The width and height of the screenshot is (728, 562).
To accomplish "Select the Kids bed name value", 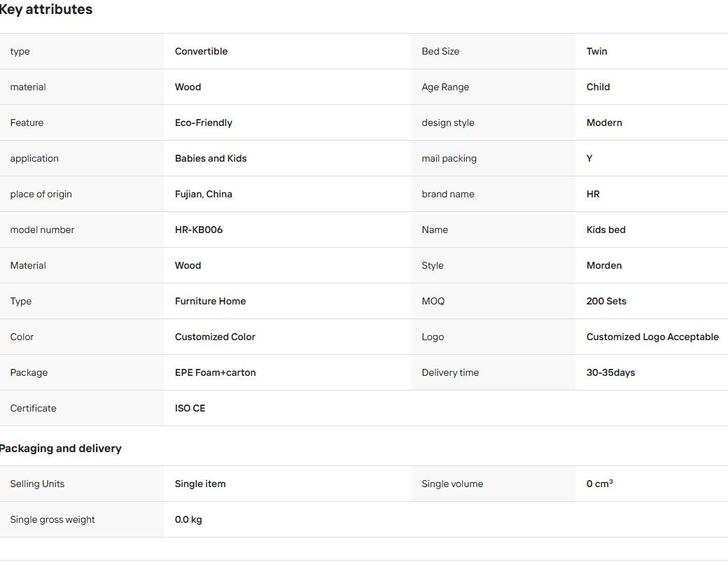I will point(606,230).
